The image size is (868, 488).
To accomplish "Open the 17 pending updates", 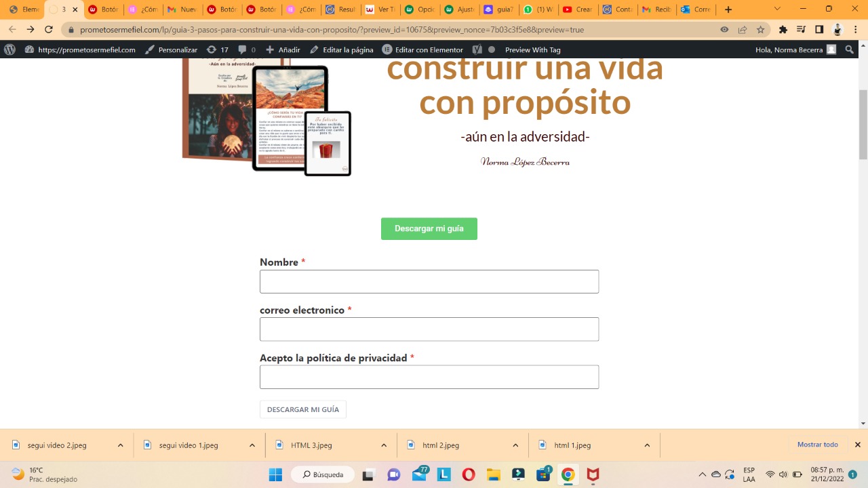I will point(217,49).
